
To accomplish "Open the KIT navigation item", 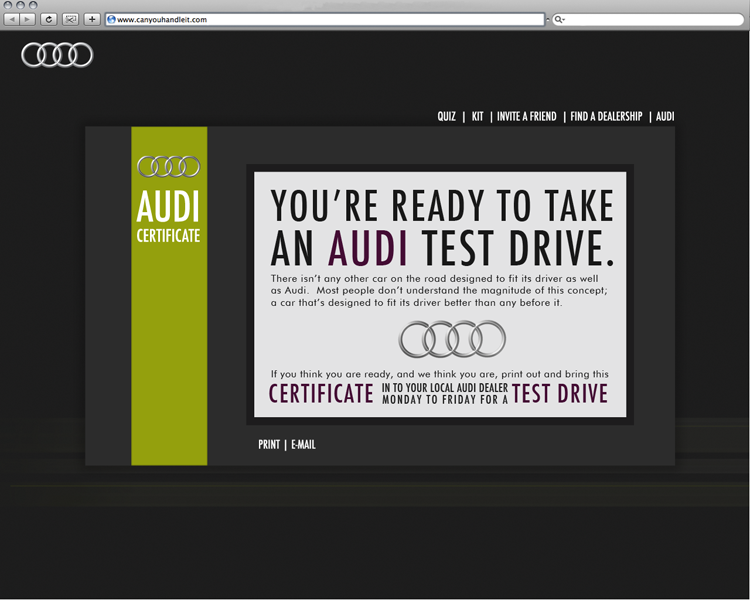I will (x=477, y=116).
